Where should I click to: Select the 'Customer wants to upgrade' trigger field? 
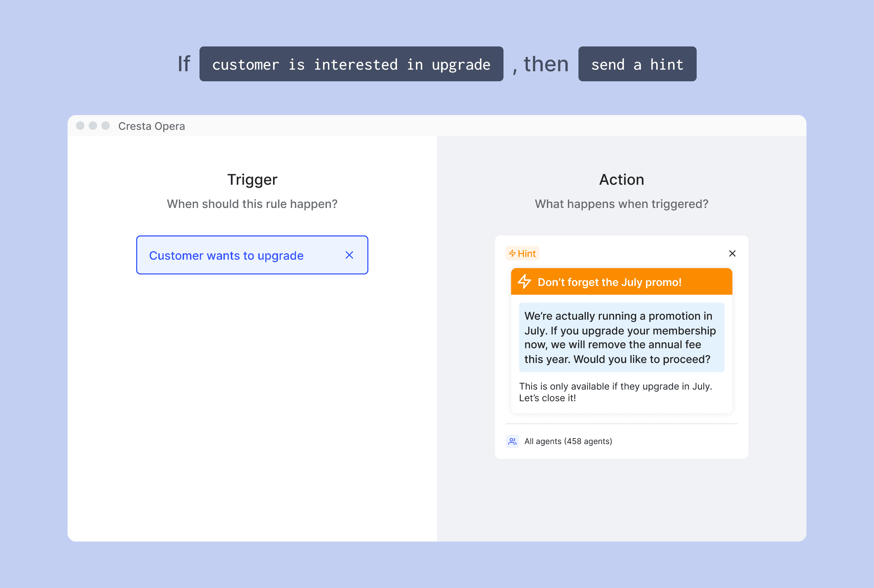coord(252,255)
